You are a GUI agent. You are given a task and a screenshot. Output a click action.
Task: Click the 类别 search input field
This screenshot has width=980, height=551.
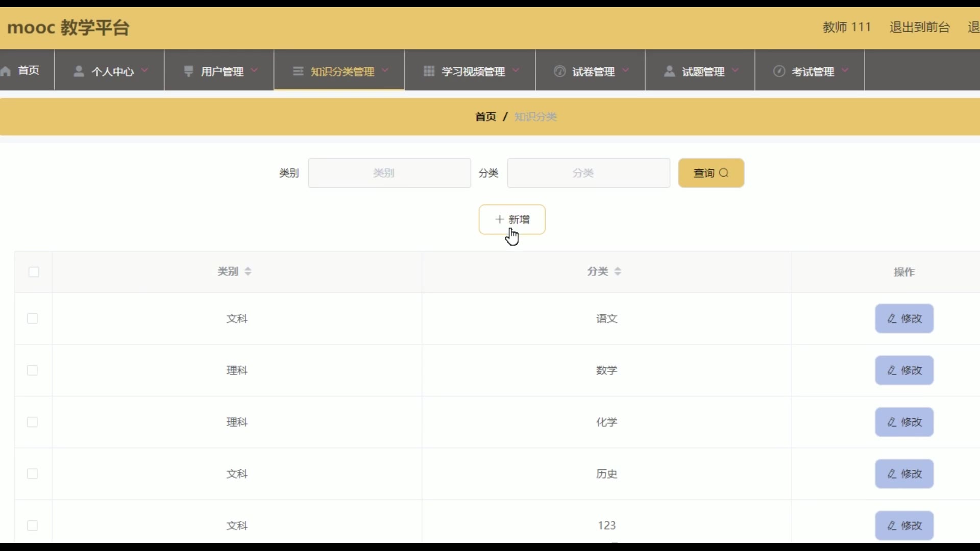coord(389,173)
